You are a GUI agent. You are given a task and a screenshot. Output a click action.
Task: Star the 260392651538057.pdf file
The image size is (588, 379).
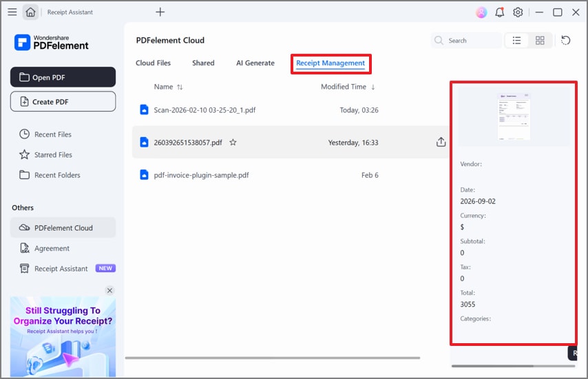(x=233, y=142)
